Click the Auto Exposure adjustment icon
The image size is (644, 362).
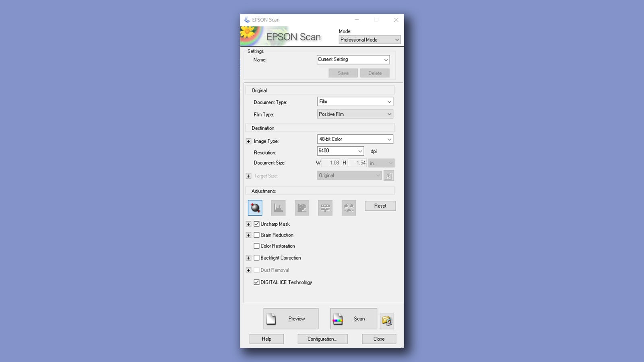255,208
